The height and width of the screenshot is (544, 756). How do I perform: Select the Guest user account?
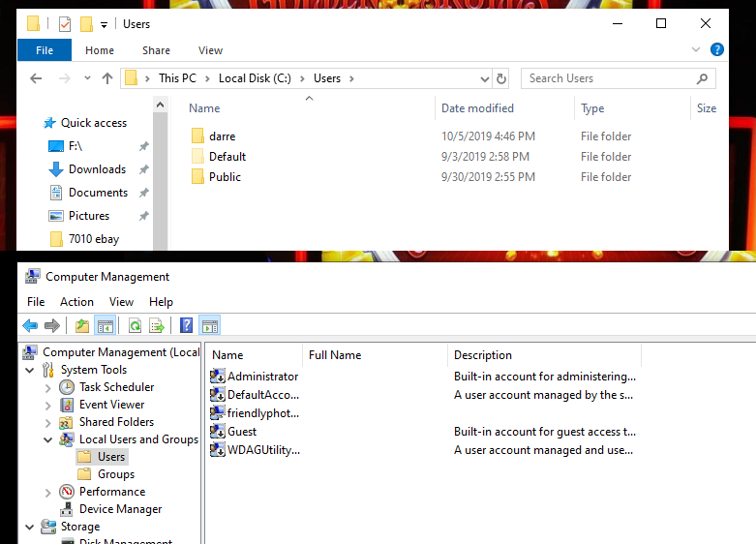click(x=233, y=432)
